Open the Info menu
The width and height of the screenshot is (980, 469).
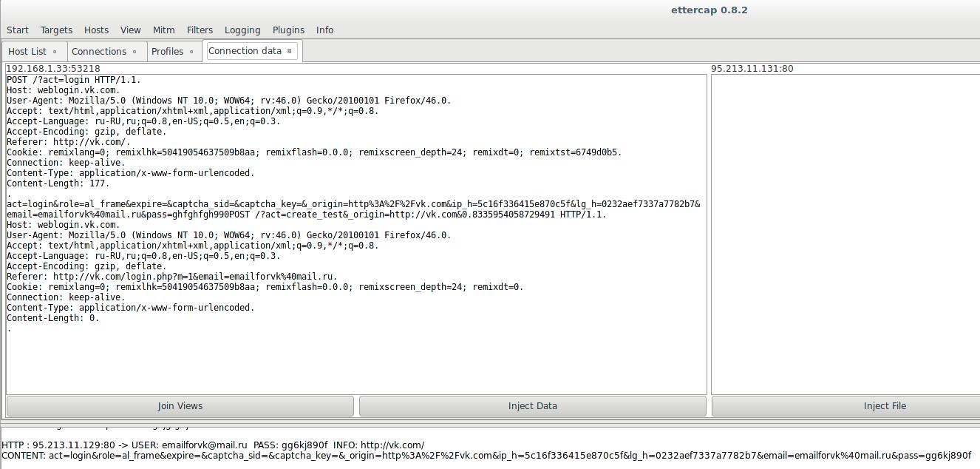click(324, 30)
